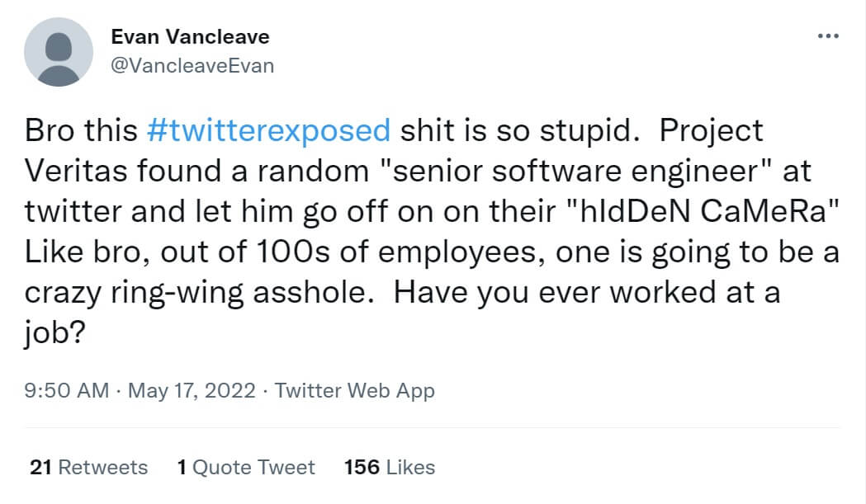This screenshot has height=504, width=866.
Task: Open the Twitter Web App source link
Action: pos(355,390)
